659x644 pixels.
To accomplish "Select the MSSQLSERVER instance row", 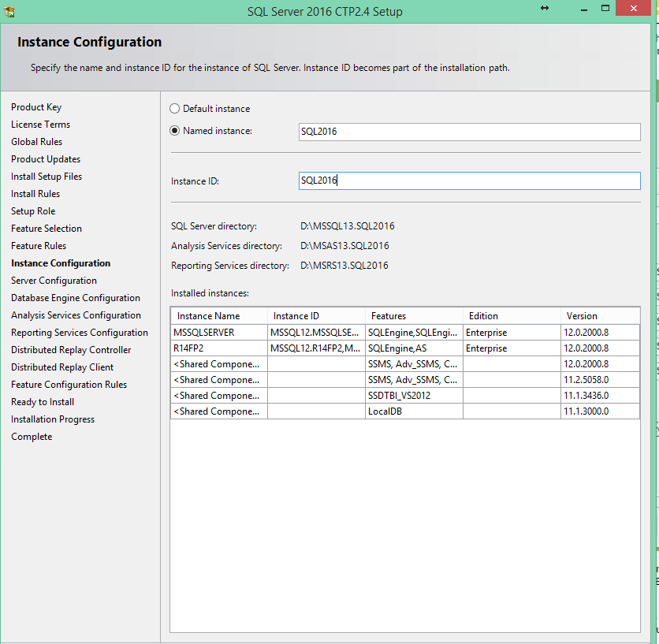I will pyautogui.click(x=405, y=333).
